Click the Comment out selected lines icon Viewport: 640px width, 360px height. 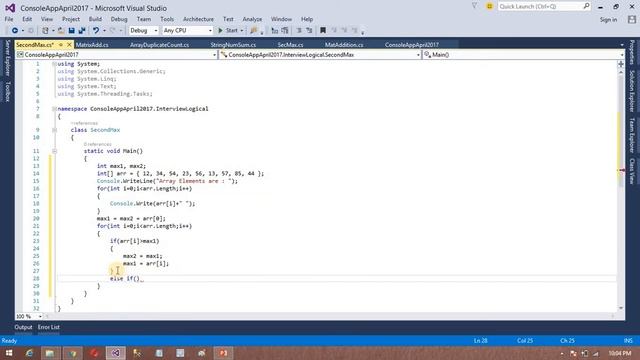[299, 31]
